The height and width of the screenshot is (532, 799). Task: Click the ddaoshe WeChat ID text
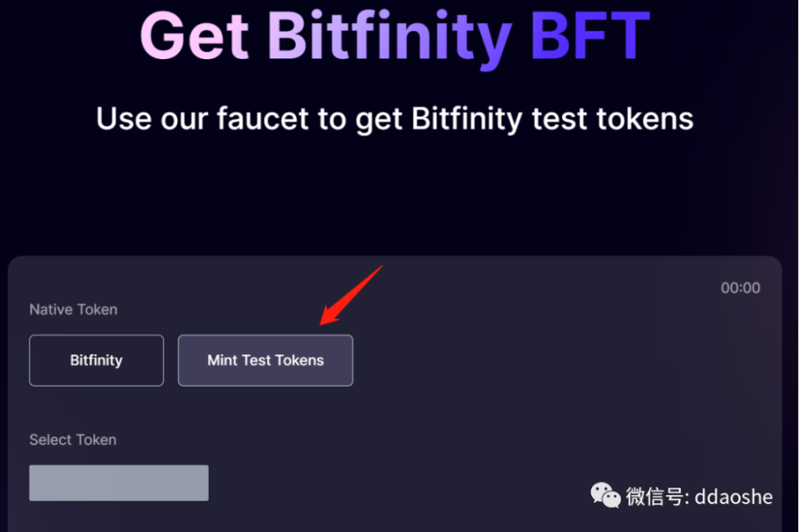click(x=733, y=496)
